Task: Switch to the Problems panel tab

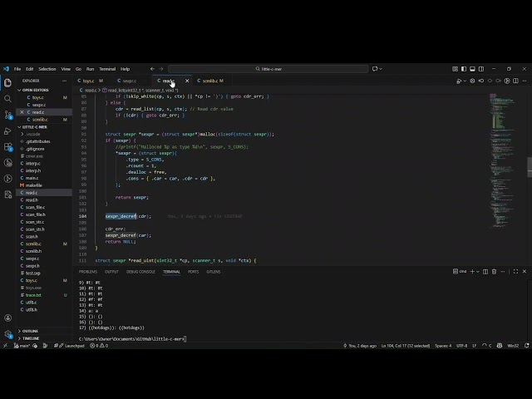Action: click(x=88, y=272)
